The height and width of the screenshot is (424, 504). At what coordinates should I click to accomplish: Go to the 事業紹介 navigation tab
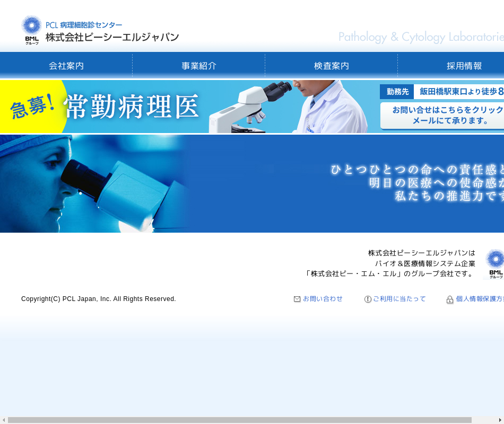(199, 66)
